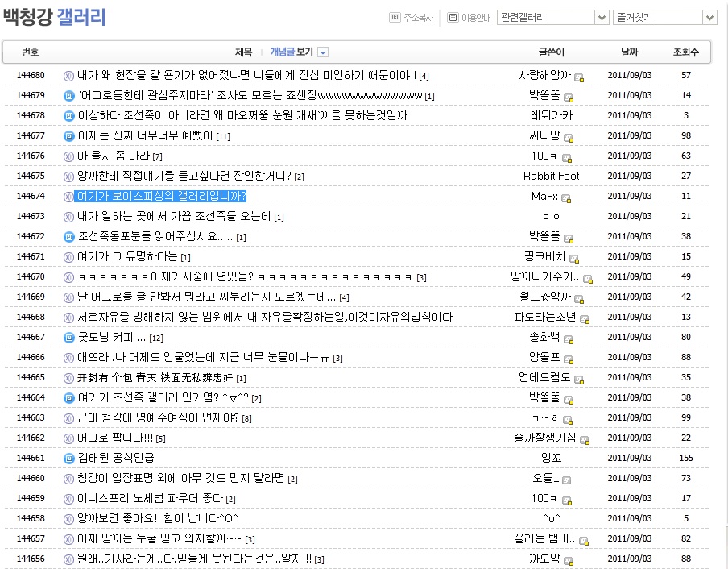Click the 번호 column header
This screenshot has height=569, width=728.
point(30,52)
